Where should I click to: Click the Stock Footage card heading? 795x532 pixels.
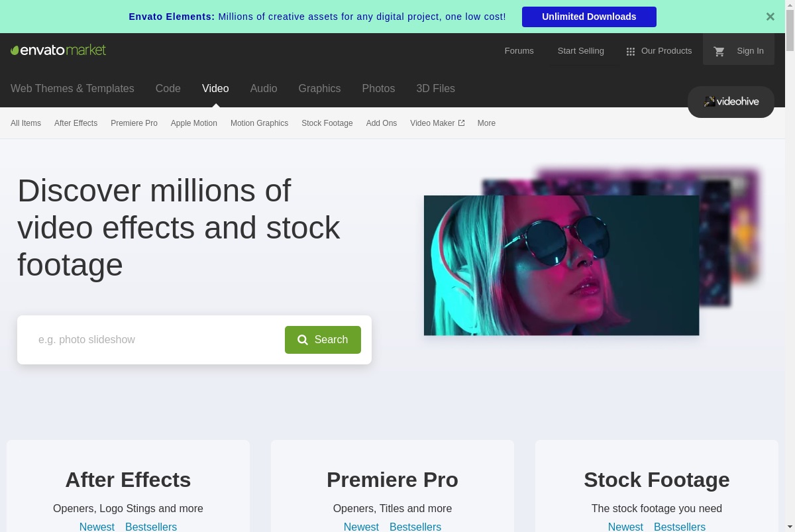click(x=657, y=480)
